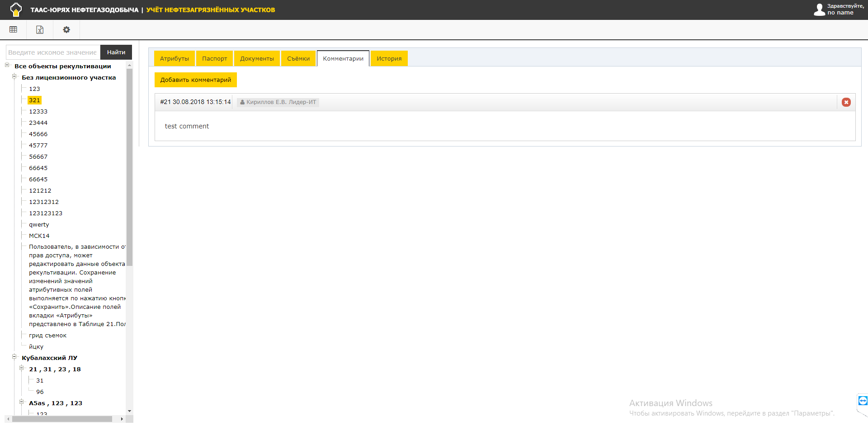Collapse 'Без лицензионного участка' tree node
The image size is (868, 440).
coord(14,76)
